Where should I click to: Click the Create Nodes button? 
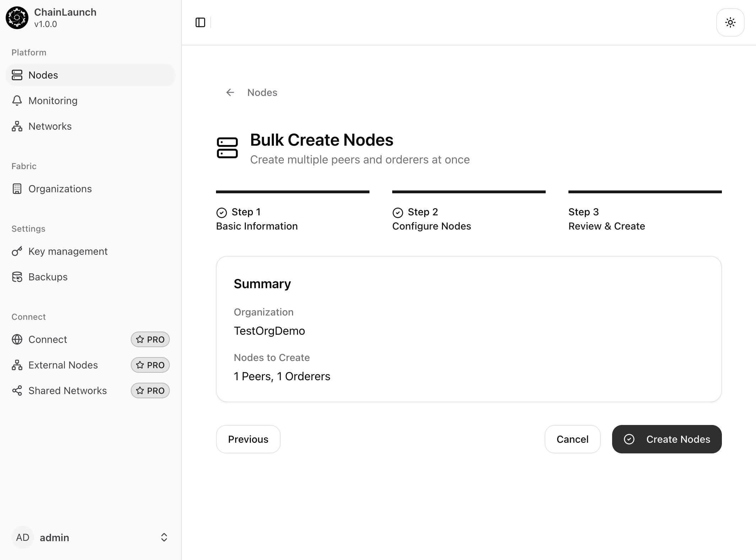coord(666,439)
